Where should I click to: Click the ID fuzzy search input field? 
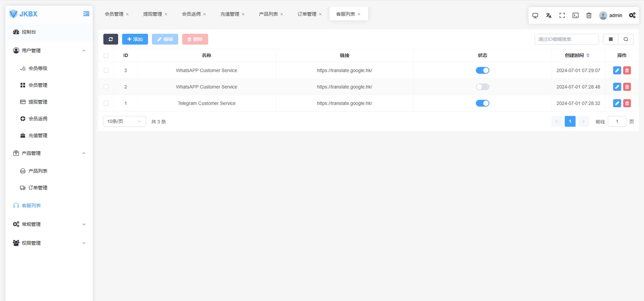566,39
